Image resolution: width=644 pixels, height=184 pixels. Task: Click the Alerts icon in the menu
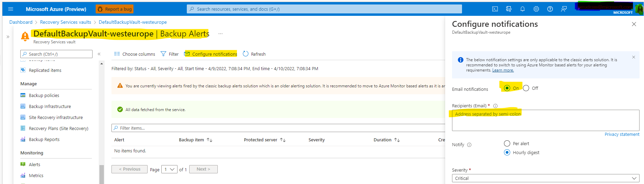click(x=23, y=164)
